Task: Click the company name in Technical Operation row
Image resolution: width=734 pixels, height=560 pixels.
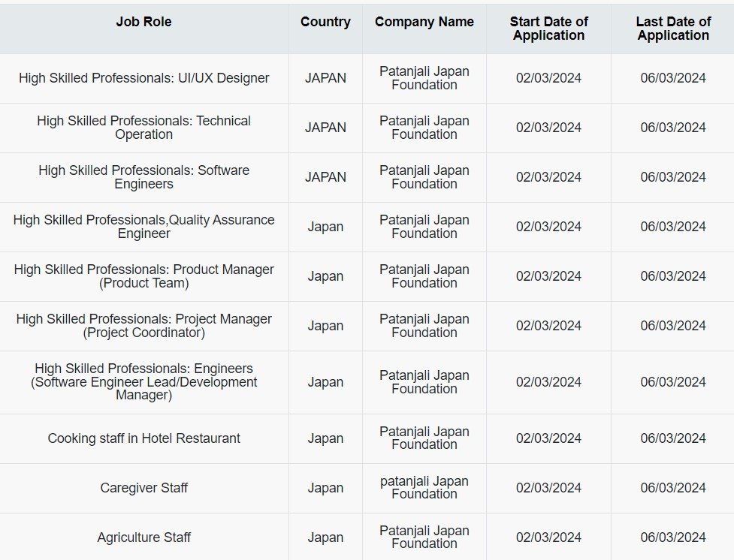Action: pyautogui.click(x=424, y=128)
